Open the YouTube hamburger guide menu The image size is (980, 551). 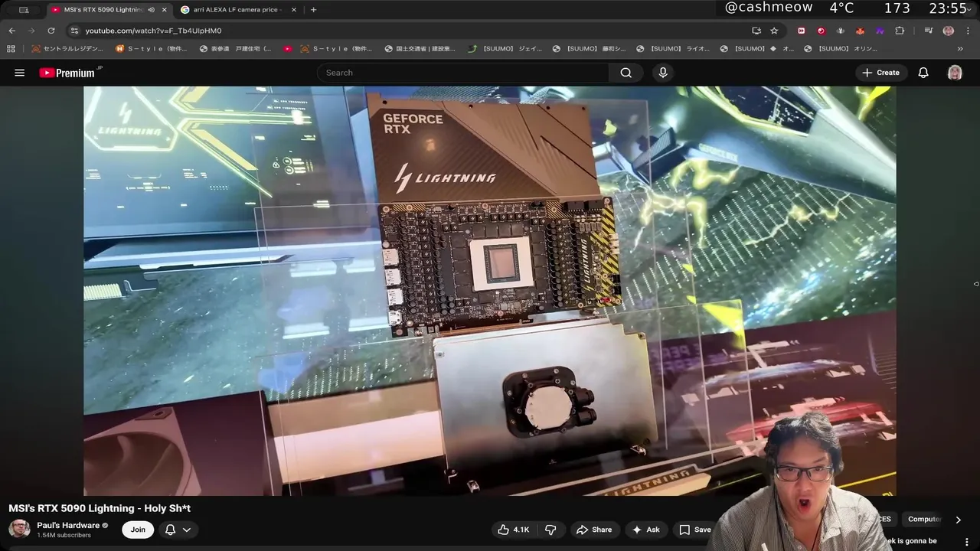click(x=20, y=73)
